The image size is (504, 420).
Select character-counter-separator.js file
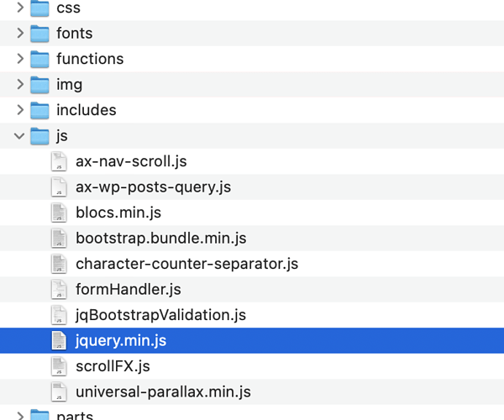click(186, 264)
